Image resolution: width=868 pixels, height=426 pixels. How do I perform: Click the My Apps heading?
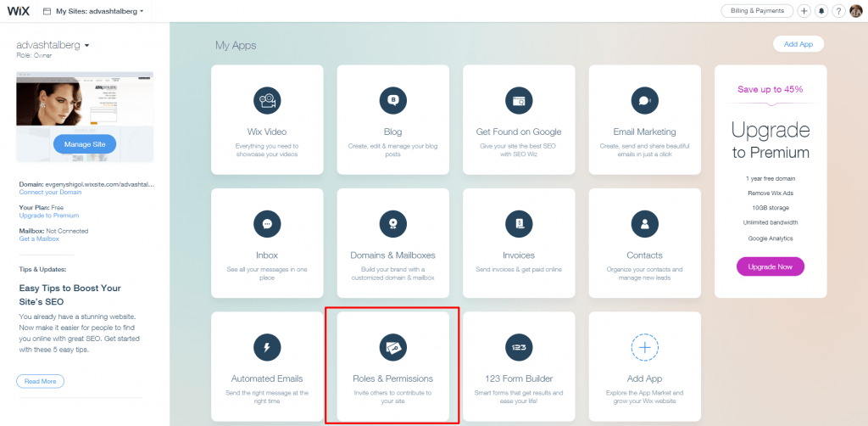[x=236, y=46]
